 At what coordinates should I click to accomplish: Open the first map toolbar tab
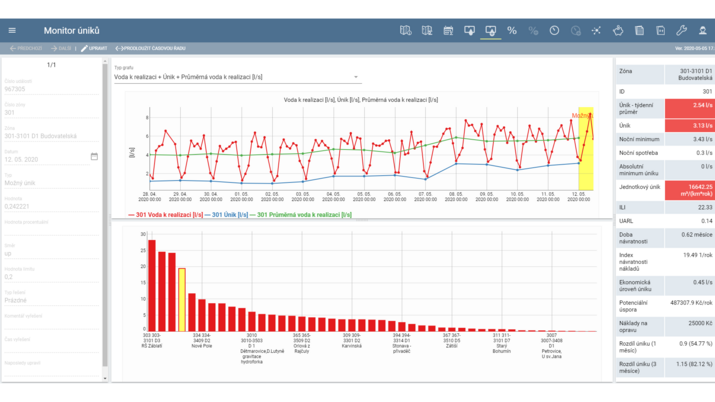(x=406, y=31)
